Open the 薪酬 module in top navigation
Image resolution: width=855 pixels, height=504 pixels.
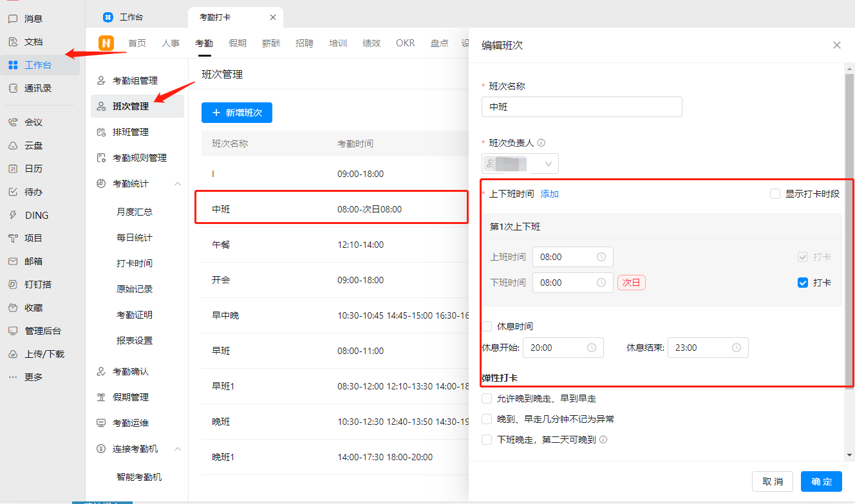point(271,43)
